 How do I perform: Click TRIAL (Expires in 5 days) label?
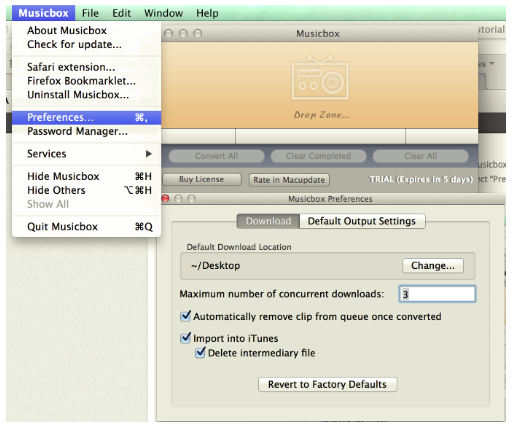pyautogui.click(x=421, y=179)
